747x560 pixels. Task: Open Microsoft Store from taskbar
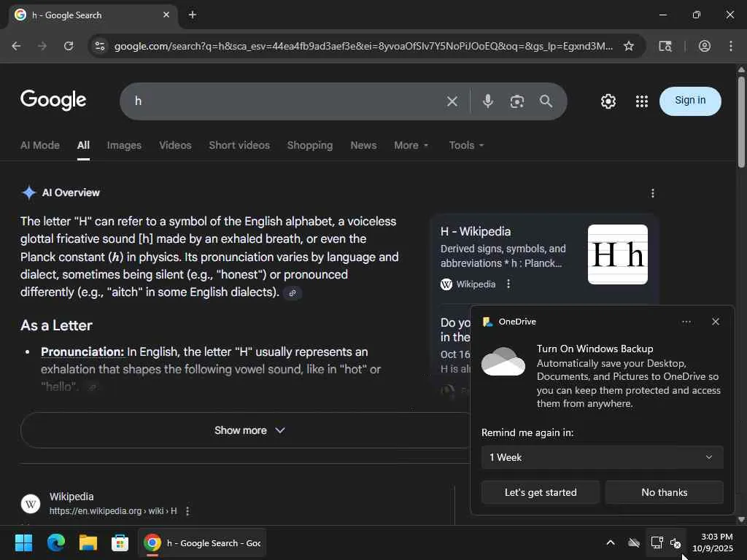(x=120, y=542)
